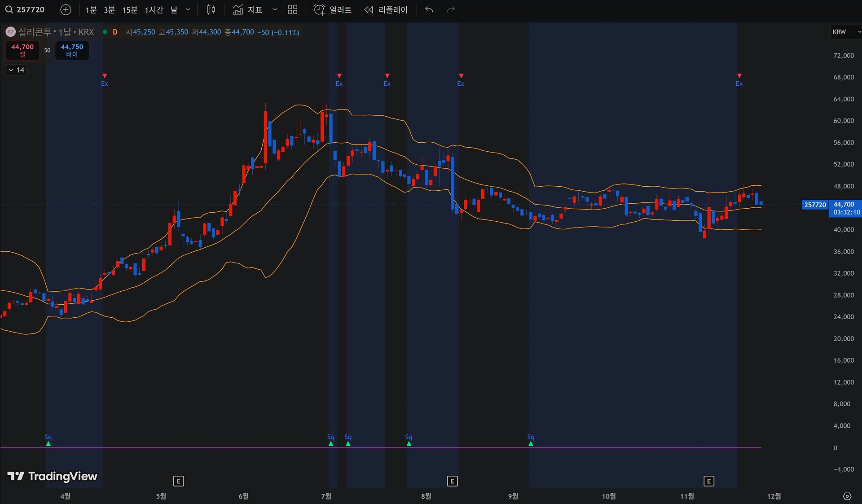Click the add symbol plus icon
862x504 pixels.
66,9
